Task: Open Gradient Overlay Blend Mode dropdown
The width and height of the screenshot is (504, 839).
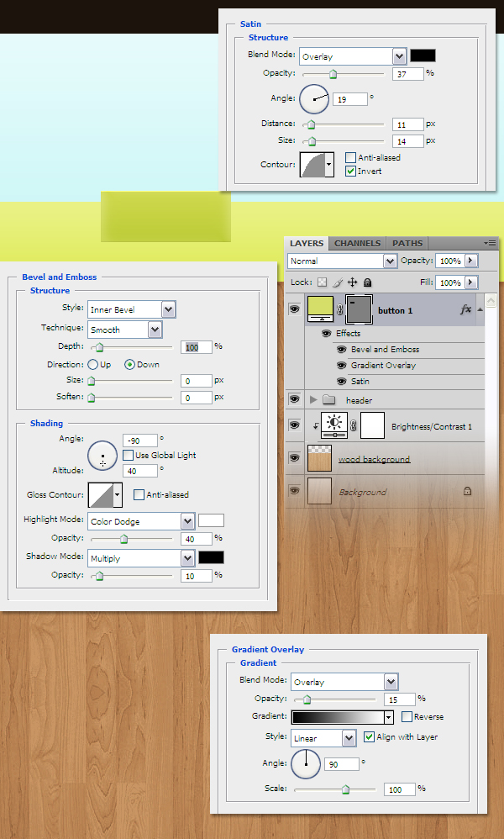Action: click(391, 682)
